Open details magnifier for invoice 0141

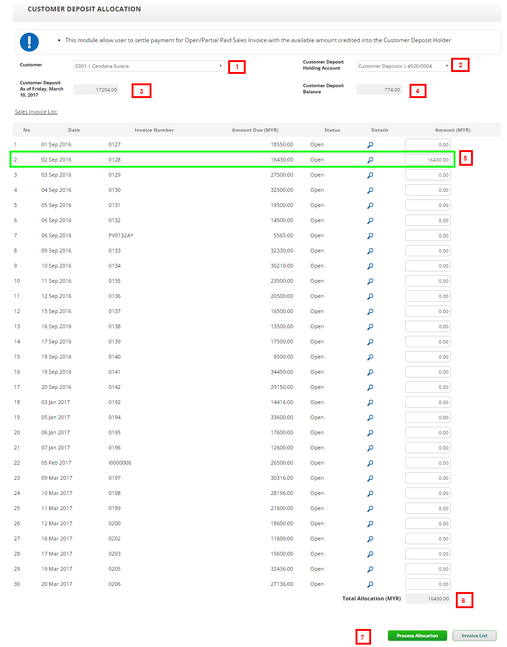click(370, 372)
